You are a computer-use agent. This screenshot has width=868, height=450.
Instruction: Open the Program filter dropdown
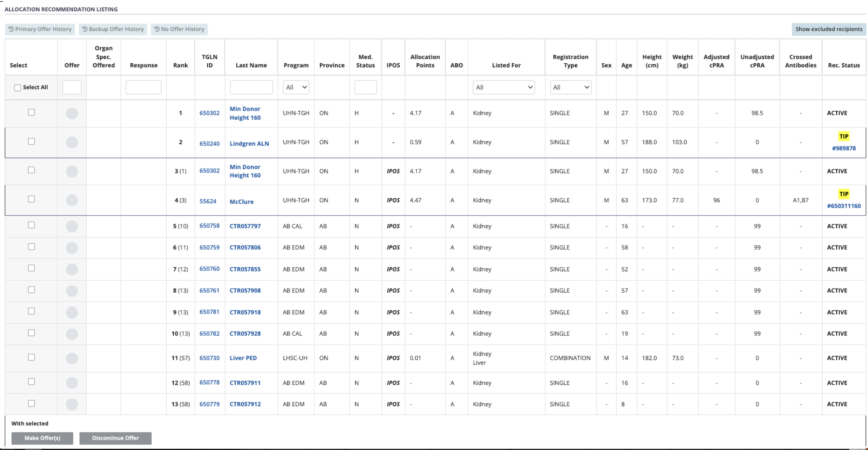coord(296,87)
